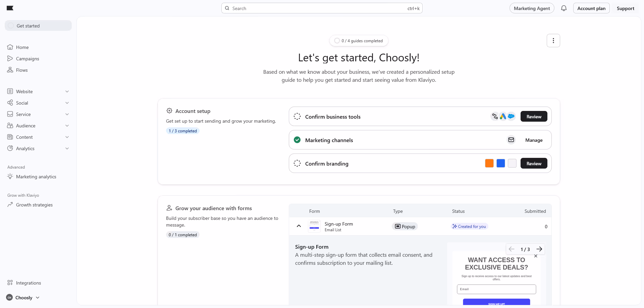This screenshot has width=644, height=308.
Task: Click the Klaviyo flag logo
Action: (10, 8)
